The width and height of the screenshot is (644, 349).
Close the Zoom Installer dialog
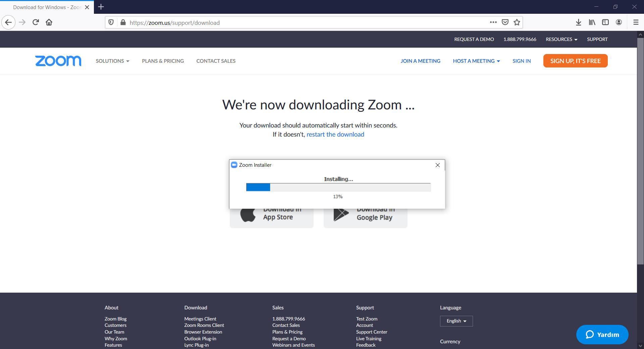coord(437,165)
